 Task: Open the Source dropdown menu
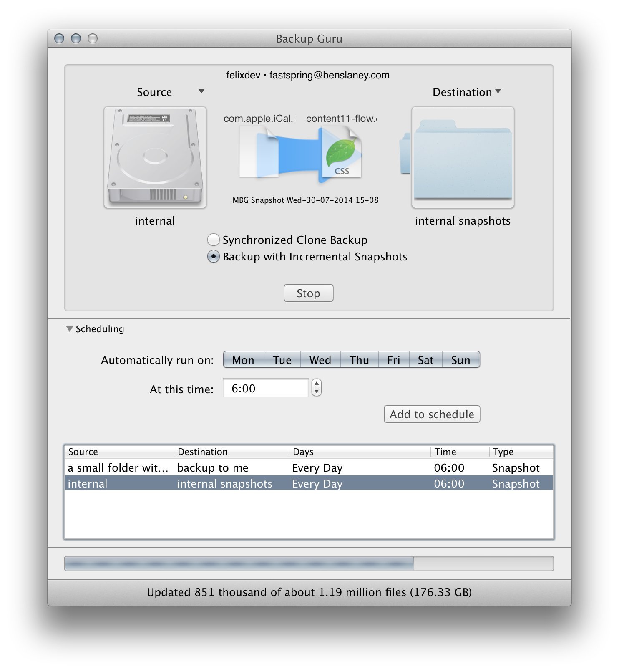[201, 92]
